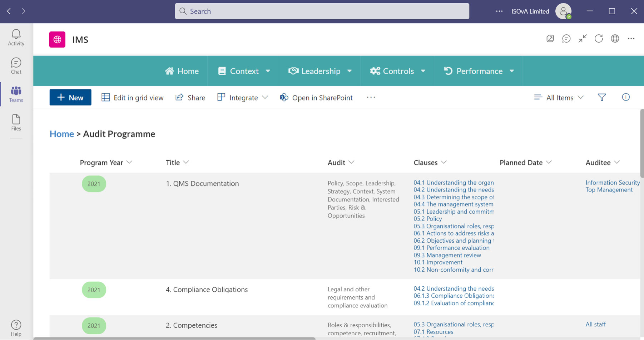Viewport: 644px width, 340px height.
Task: Open Teams from the left sidebar
Action: (x=16, y=94)
